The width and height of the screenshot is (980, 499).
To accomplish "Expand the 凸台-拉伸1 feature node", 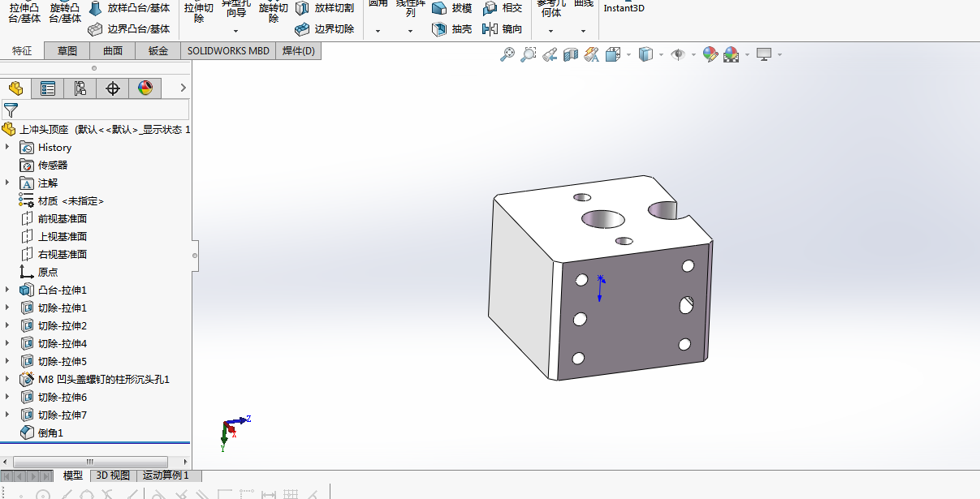I will tap(7, 290).
